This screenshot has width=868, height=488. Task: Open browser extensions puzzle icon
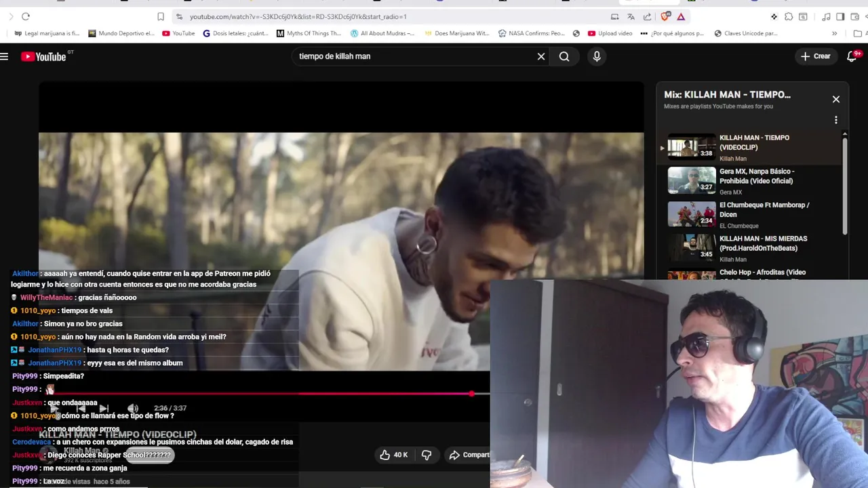pyautogui.click(x=789, y=16)
